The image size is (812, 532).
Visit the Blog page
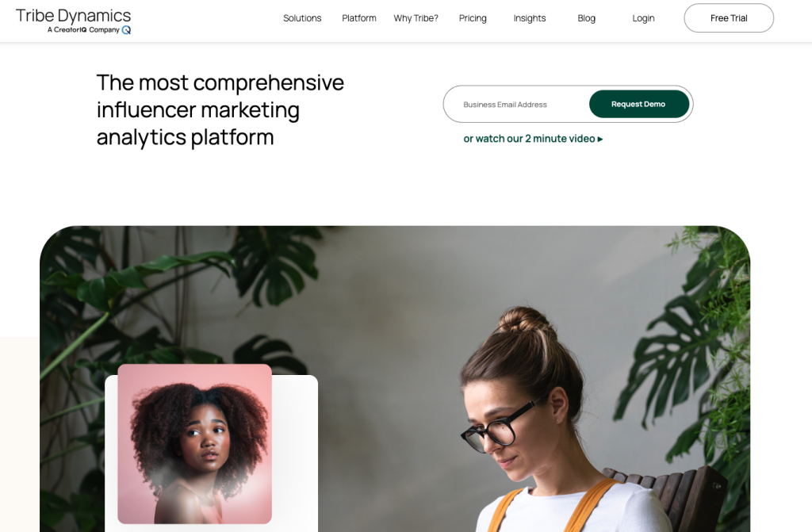coord(586,18)
